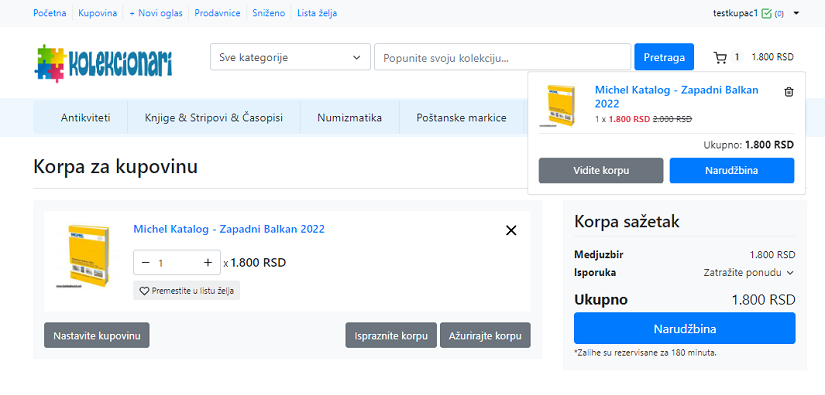Viewport: 825px width, 395px height.
Task: Expand the Sve kategorije dropdown
Action: pos(290,57)
